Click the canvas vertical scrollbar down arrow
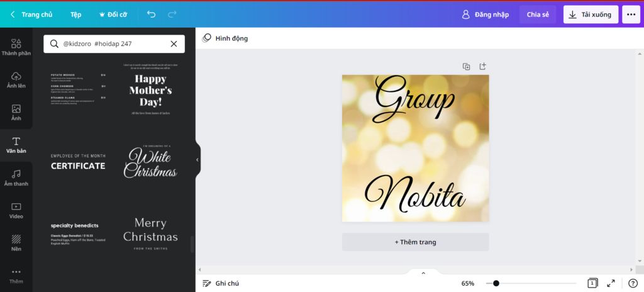The height and width of the screenshot is (292, 644). [x=640, y=261]
